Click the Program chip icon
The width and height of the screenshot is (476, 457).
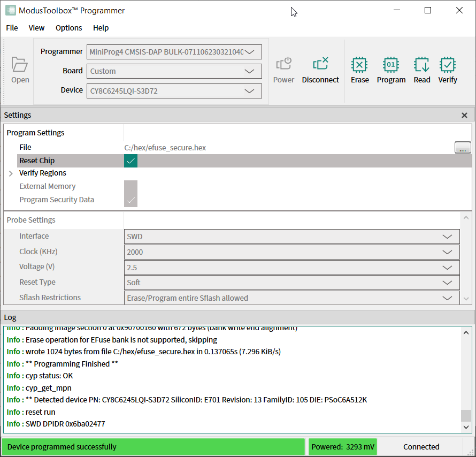pyautogui.click(x=391, y=65)
